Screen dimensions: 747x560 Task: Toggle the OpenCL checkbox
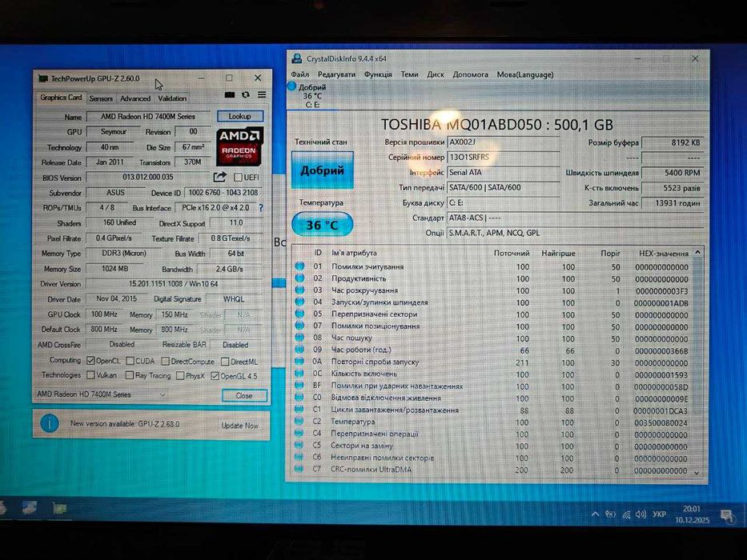click(90, 361)
